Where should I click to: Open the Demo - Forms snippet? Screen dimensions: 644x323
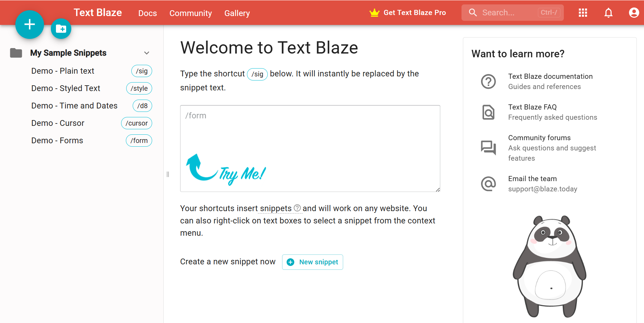pyautogui.click(x=57, y=141)
